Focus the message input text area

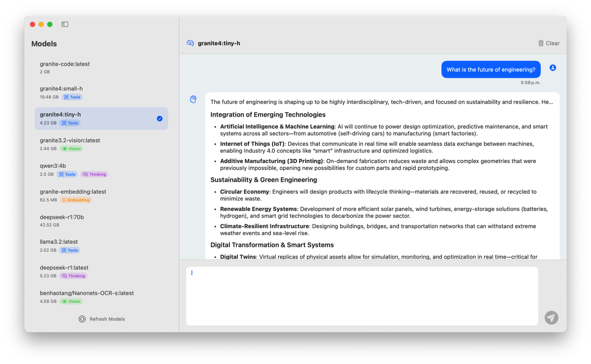click(362, 296)
